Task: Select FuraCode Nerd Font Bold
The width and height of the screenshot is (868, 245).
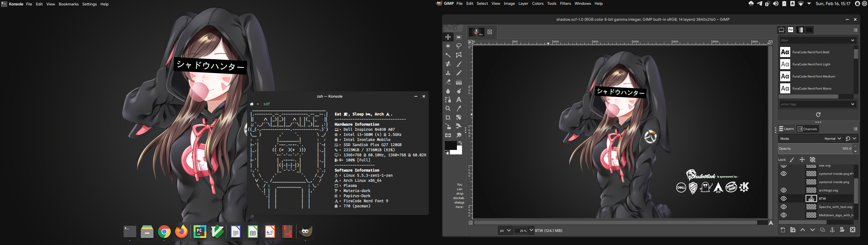Action: [x=817, y=52]
